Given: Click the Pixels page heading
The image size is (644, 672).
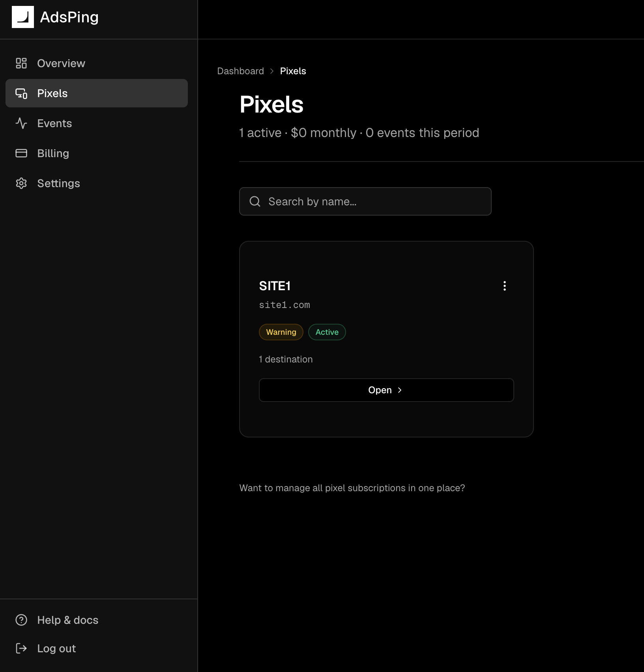Looking at the screenshot, I should 271,105.
